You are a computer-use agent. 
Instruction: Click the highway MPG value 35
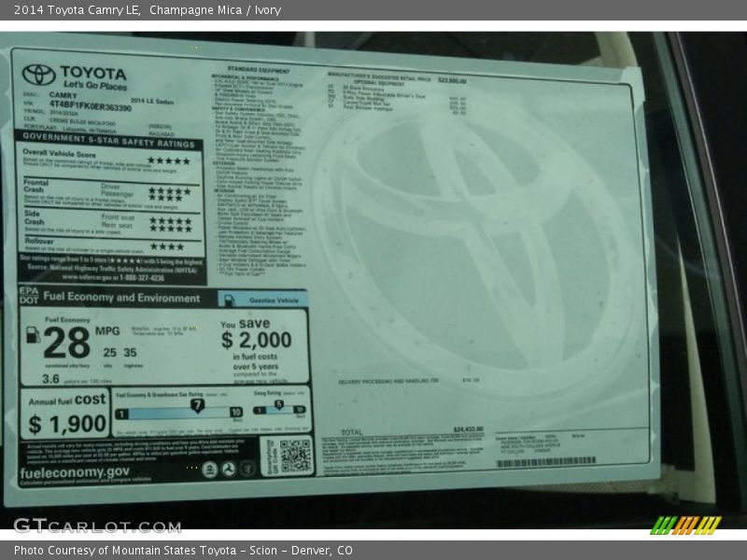point(130,353)
